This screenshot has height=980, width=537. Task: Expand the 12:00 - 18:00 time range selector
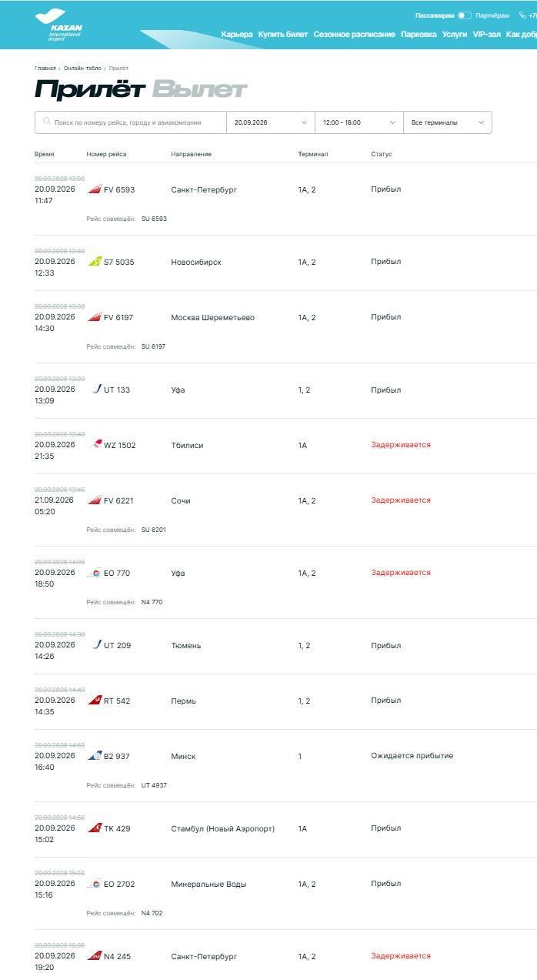[359, 122]
